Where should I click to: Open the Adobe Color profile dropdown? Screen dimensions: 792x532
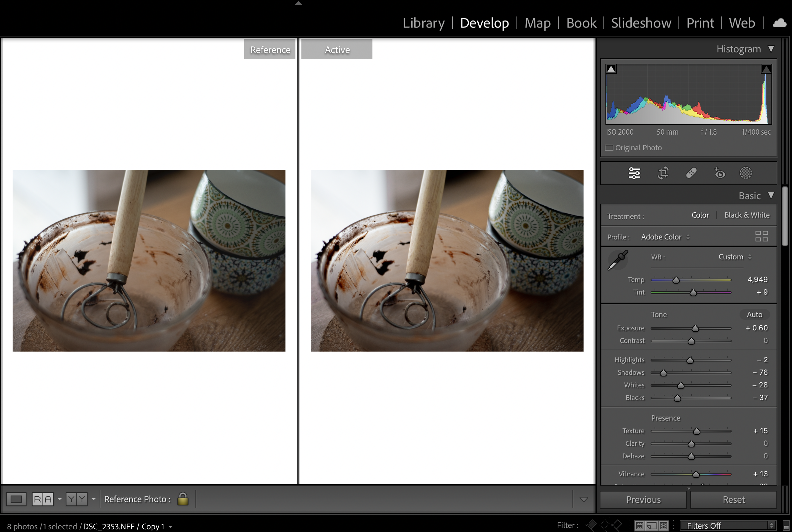[665, 237]
